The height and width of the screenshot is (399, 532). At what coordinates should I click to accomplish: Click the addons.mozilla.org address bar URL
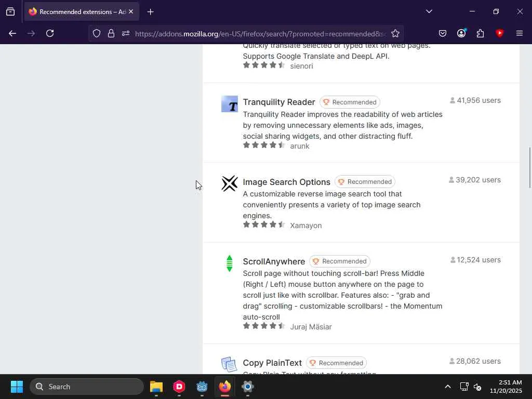click(260, 34)
